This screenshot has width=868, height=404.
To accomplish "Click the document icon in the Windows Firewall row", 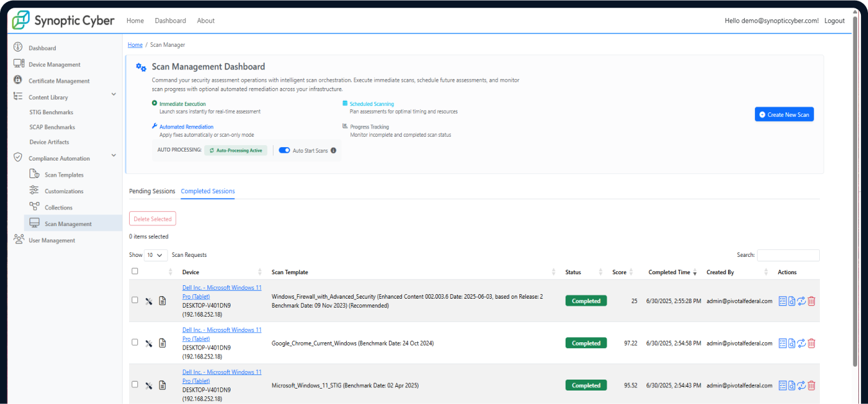I will point(162,301).
